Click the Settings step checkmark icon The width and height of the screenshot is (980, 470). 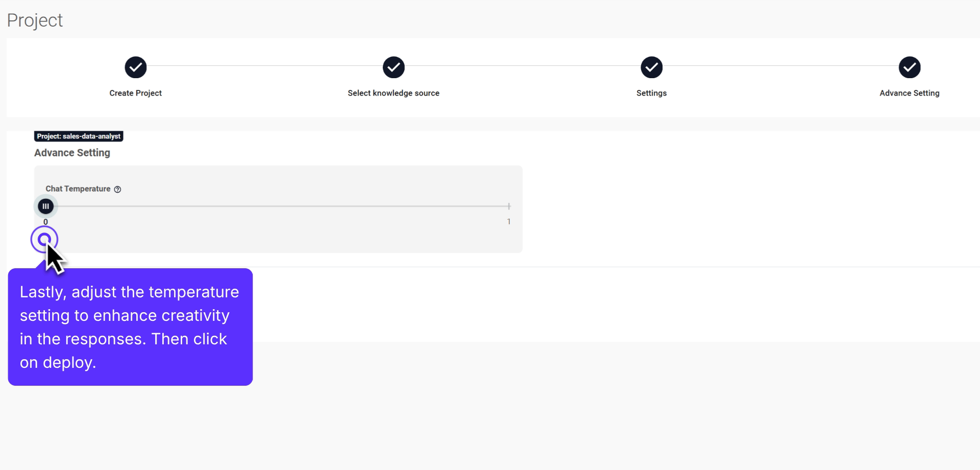coord(651,67)
